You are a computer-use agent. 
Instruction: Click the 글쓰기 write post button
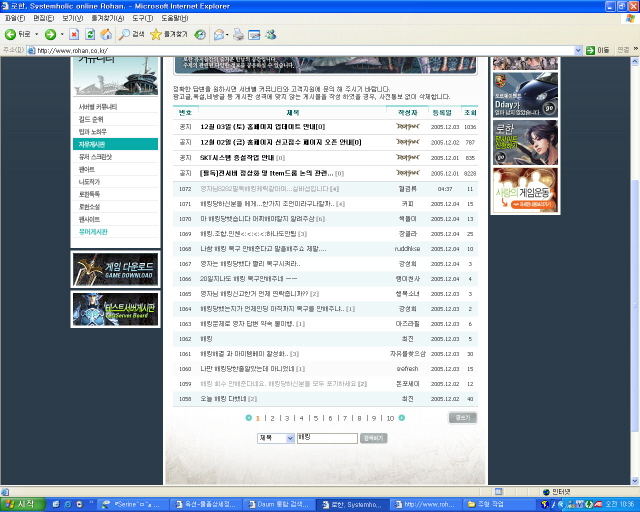click(462, 418)
